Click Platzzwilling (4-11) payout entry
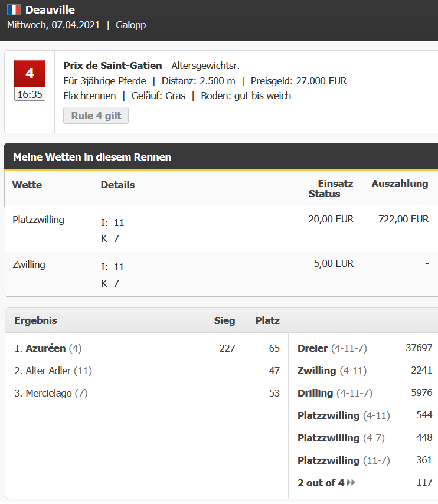Screen dimensions: 438x504 [365, 415]
